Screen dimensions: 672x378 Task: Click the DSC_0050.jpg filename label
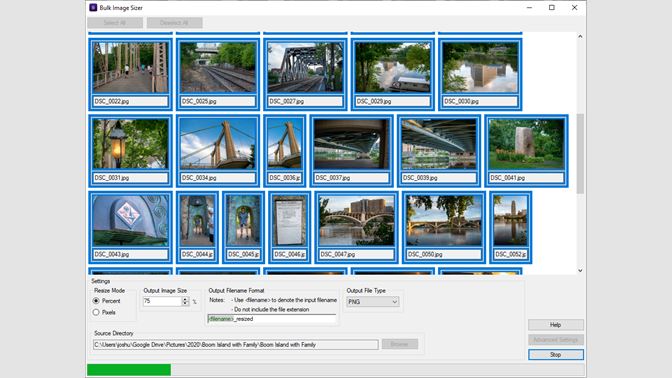[x=444, y=255]
